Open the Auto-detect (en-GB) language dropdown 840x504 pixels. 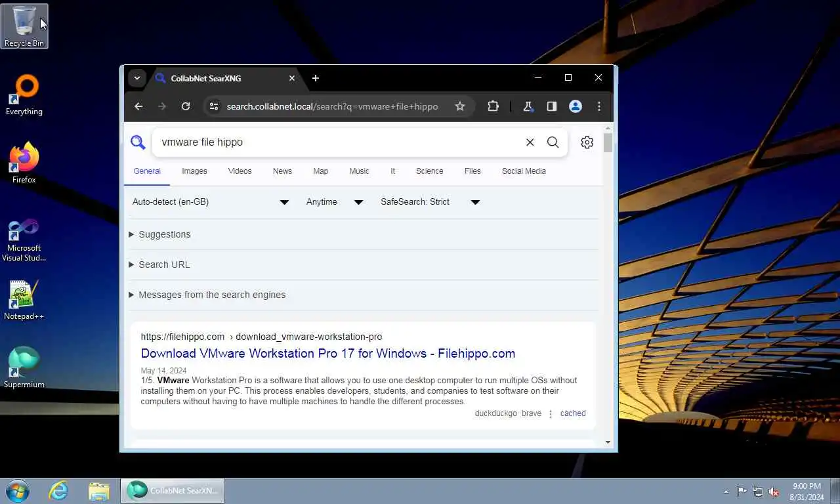(211, 202)
